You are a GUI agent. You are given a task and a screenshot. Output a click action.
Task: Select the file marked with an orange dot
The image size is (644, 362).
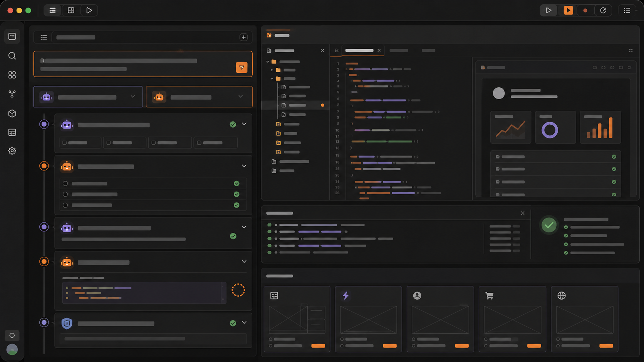295,105
